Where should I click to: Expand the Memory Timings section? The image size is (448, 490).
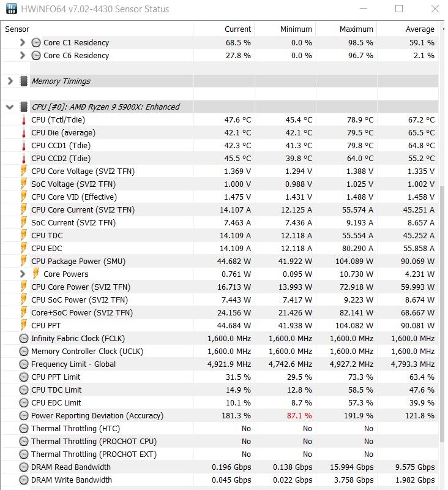(x=10, y=81)
